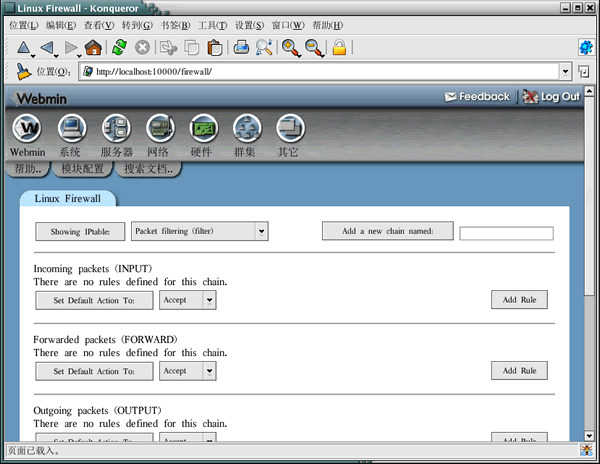Copy using the duplicate pages icon
600x464 pixels.
click(x=192, y=48)
